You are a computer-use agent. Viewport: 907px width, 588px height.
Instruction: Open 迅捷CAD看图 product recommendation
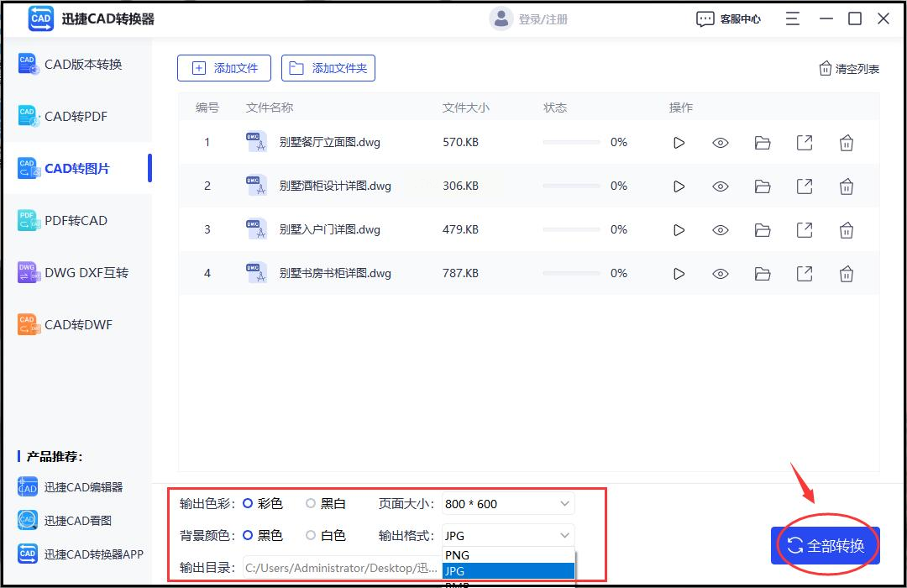[x=65, y=520]
